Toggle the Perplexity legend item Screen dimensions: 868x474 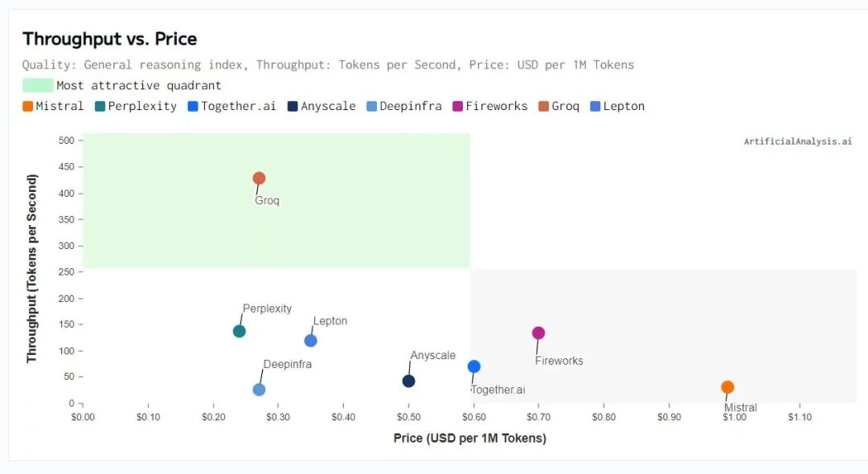pyautogui.click(x=135, y=106)
